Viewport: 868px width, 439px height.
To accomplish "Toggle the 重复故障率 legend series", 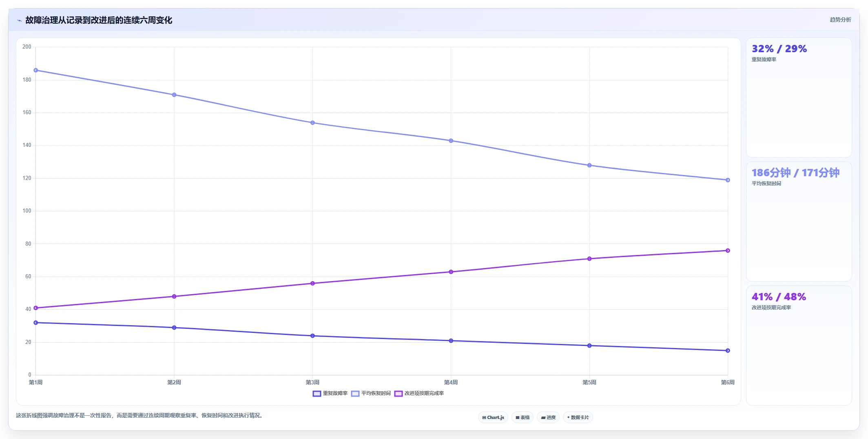I will 330,393.
